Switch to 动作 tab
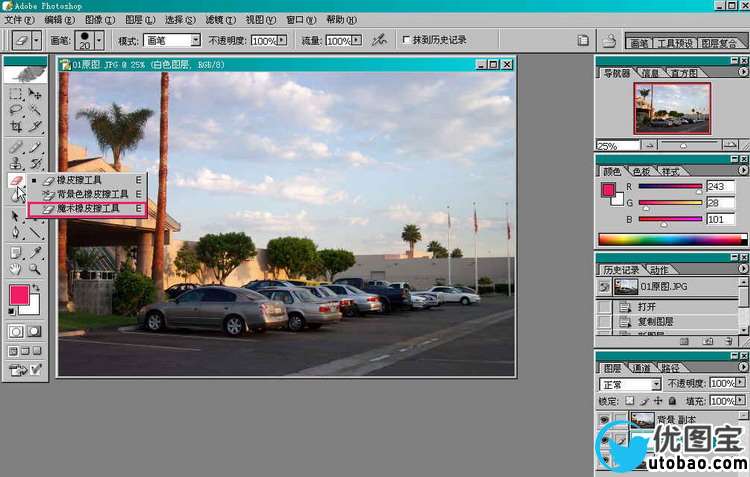 (x=659, y=270)
